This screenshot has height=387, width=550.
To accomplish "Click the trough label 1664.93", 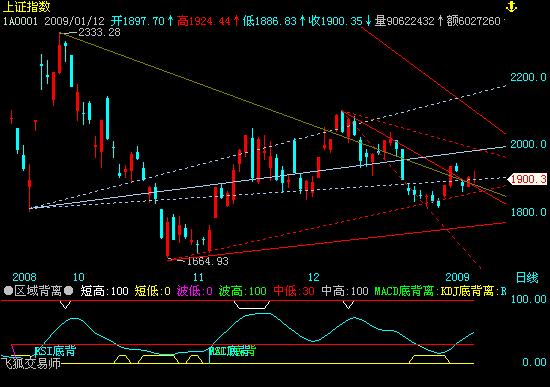I will pos(207,261).
